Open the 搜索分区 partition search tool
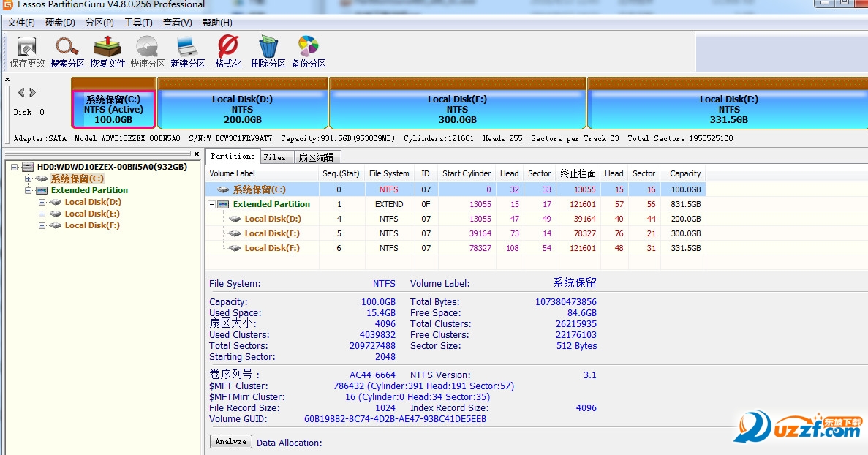Image resolution: width=868 pixels, height=455 pixels. [x=67, y=47]
